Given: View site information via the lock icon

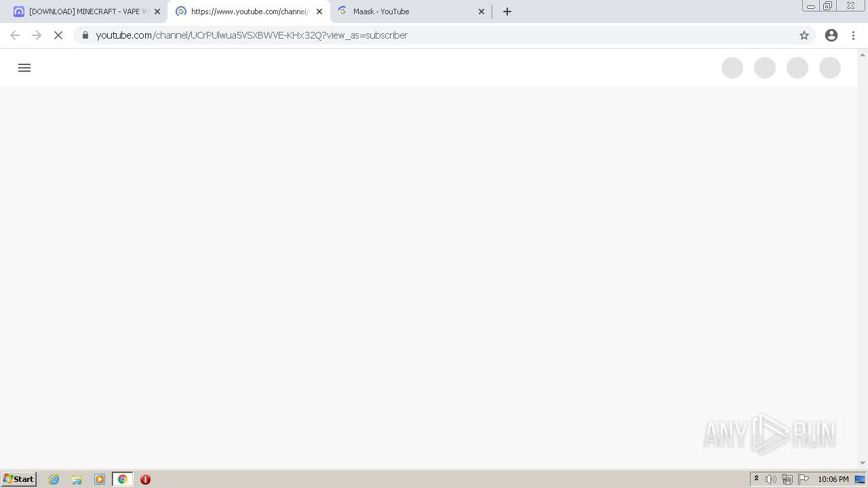Looking at the screenshot, I should 85,35.
